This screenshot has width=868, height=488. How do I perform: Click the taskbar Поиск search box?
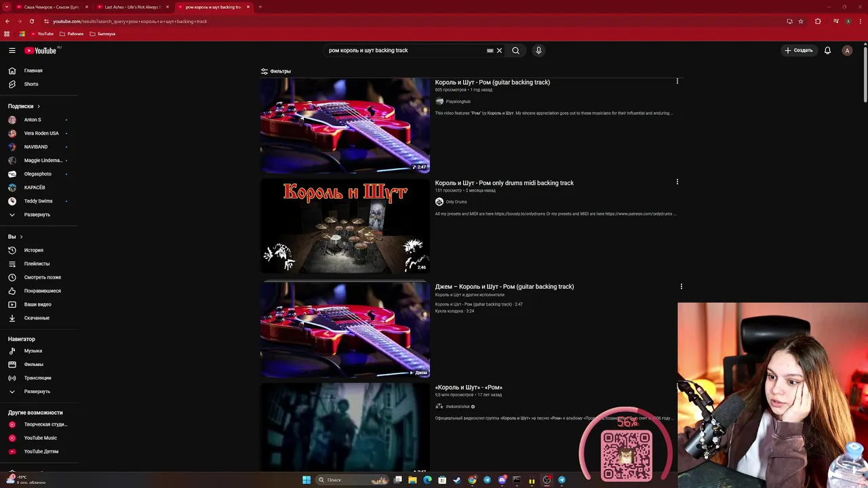[x=353, y=480]
